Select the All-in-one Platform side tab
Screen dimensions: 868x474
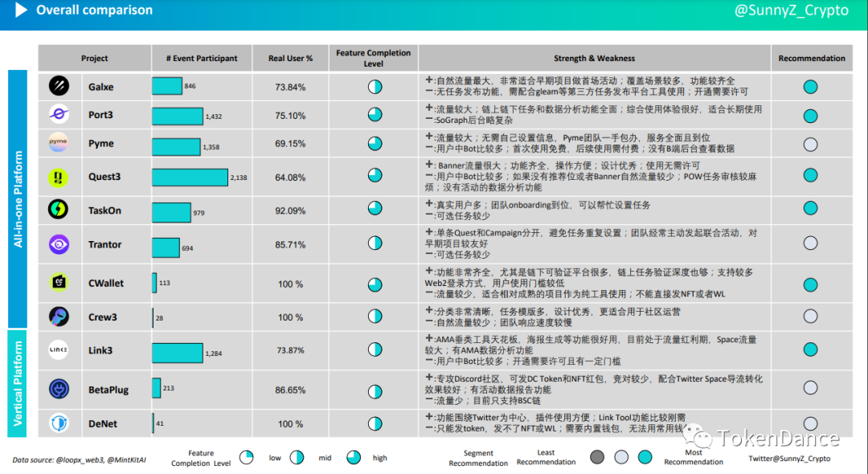coord(18,198)
